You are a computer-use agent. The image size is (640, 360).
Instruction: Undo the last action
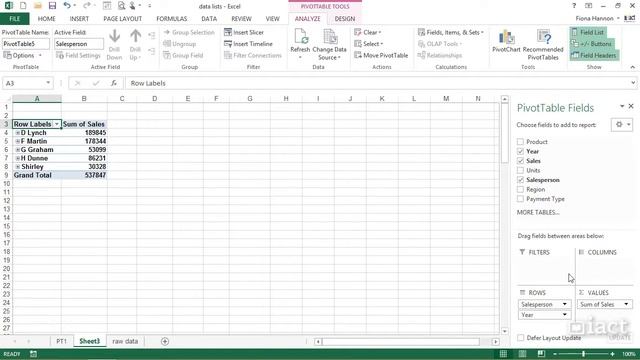pos(67,6)
